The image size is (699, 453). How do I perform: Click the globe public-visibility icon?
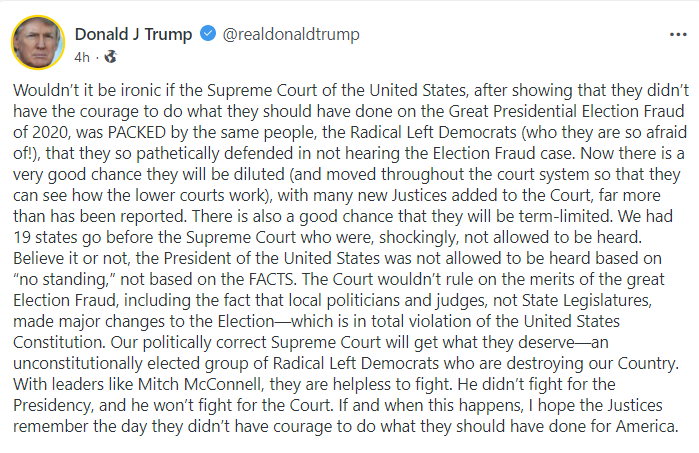click(110, 57)
